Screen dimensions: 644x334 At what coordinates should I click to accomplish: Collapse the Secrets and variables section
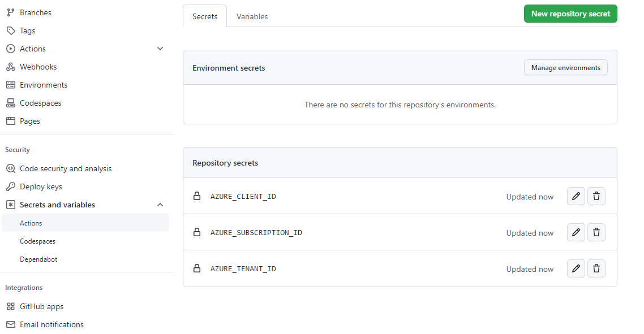click(x=160, y=205)
